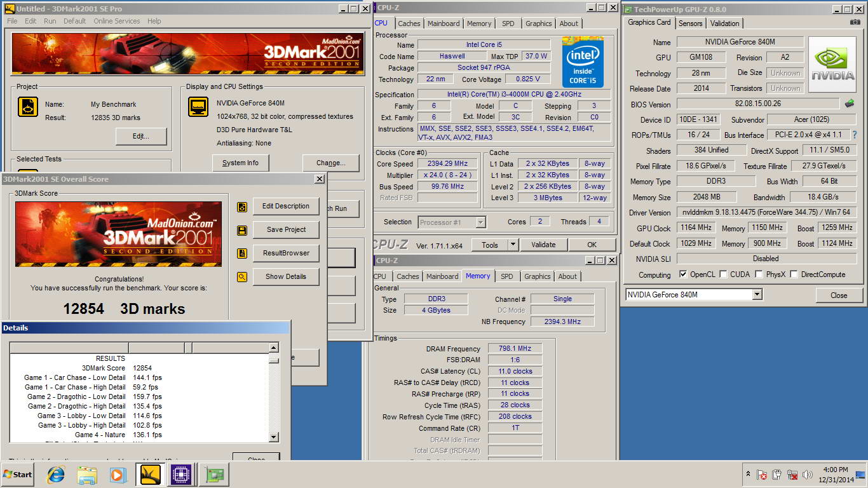The height and width of the screenshot is (488, 868).
Task: Open the Tools dropdown arrow in CPU-Z
Action: coord(513,245)
